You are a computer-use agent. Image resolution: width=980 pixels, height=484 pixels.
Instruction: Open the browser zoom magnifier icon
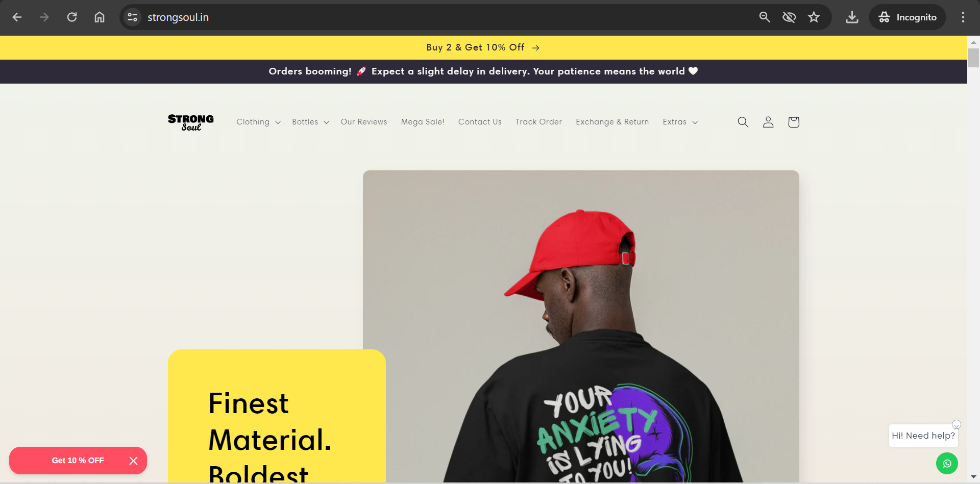pyautogui.click(x=764, y=17)
